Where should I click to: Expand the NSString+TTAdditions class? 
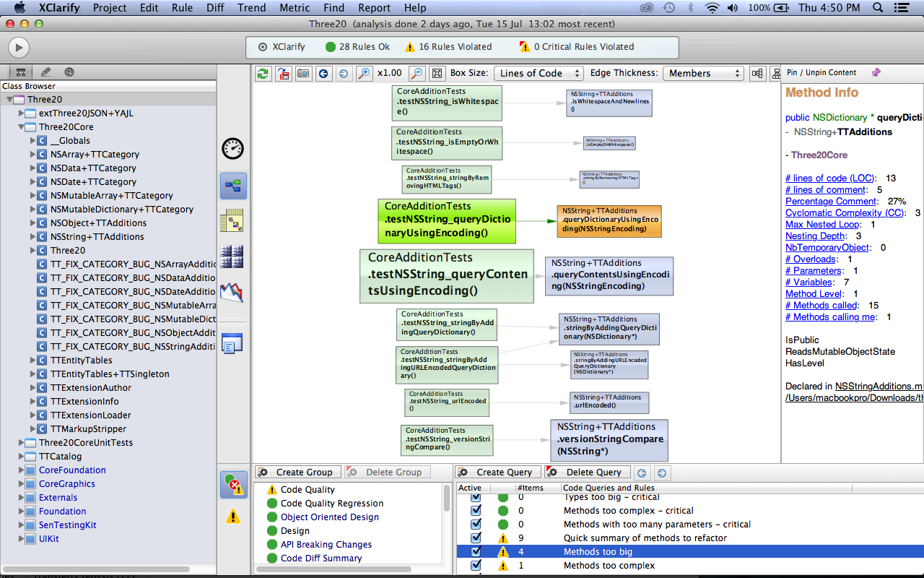(x=33, y=237)
